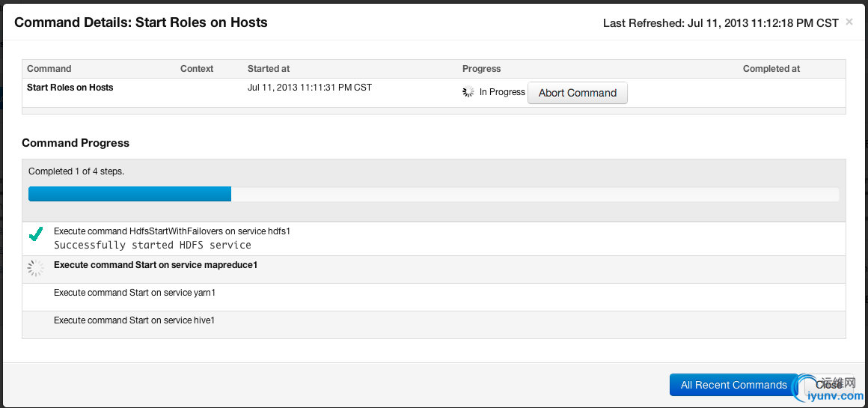This screenshot has width=868, height=408.
Task: Open All Recent Commands
Action: coord(733,385)
